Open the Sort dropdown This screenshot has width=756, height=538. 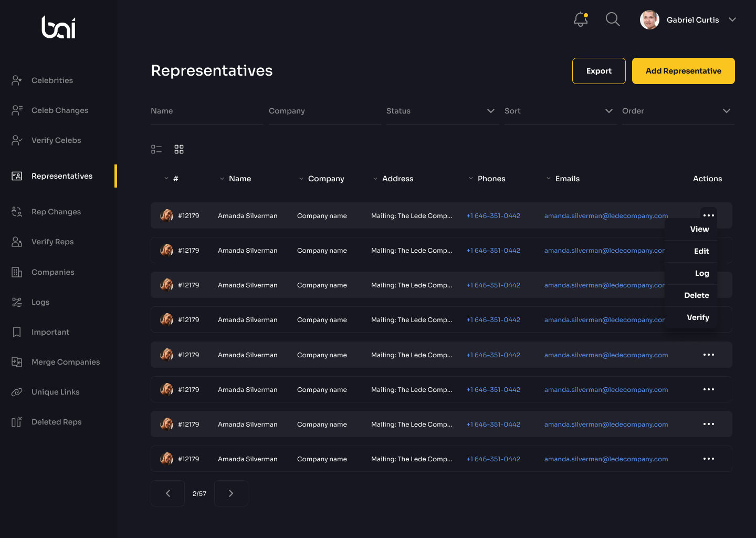click(559, 111)
